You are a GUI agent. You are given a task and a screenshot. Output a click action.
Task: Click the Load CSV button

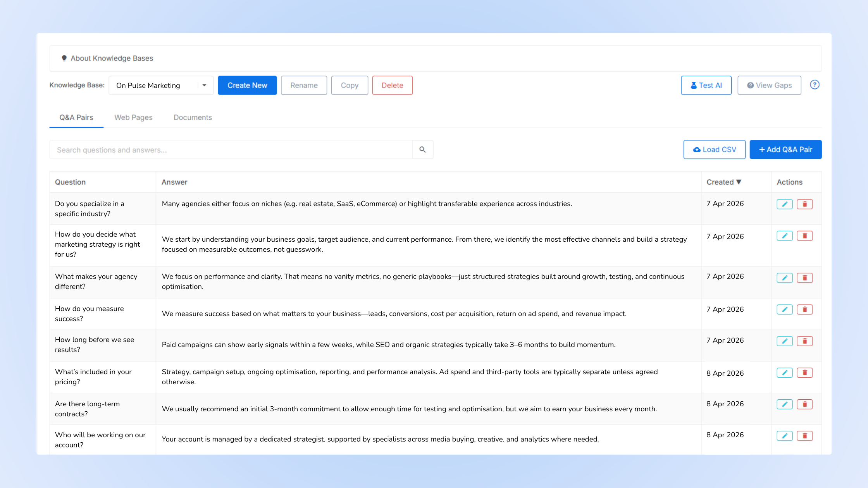point(714,149)
